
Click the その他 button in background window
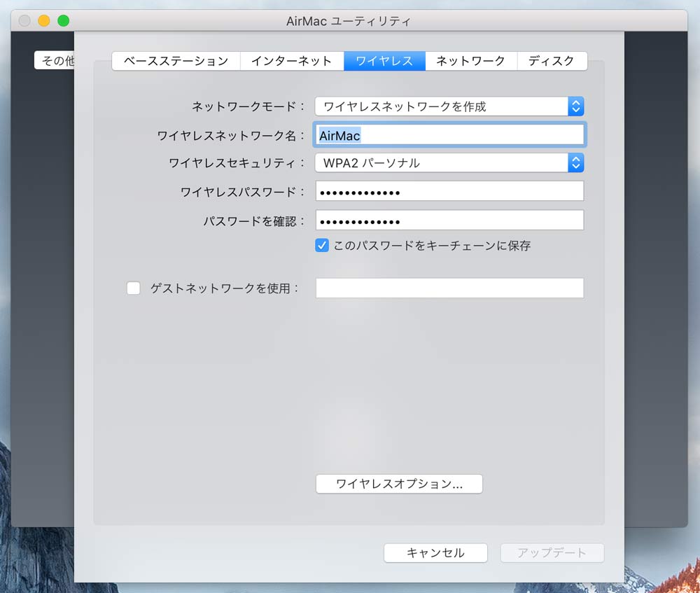click(55, 60)
